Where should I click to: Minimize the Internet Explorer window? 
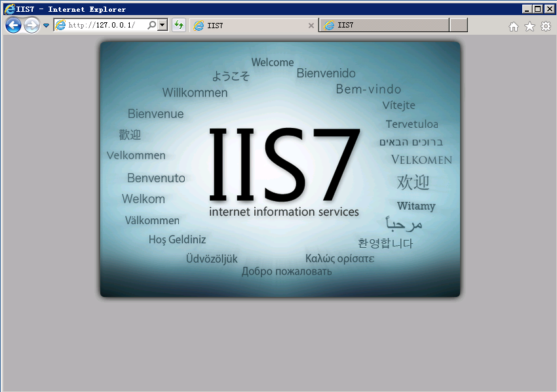pos(527,9)
